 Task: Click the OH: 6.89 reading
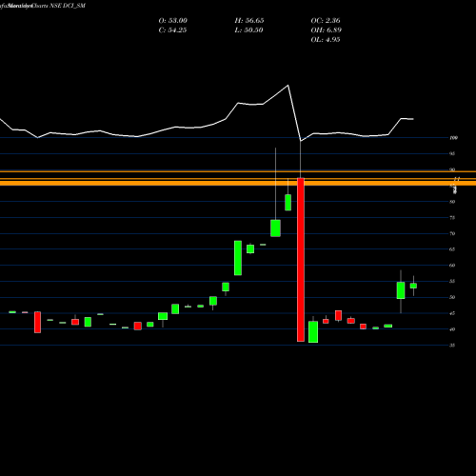(x=326, y=30)
